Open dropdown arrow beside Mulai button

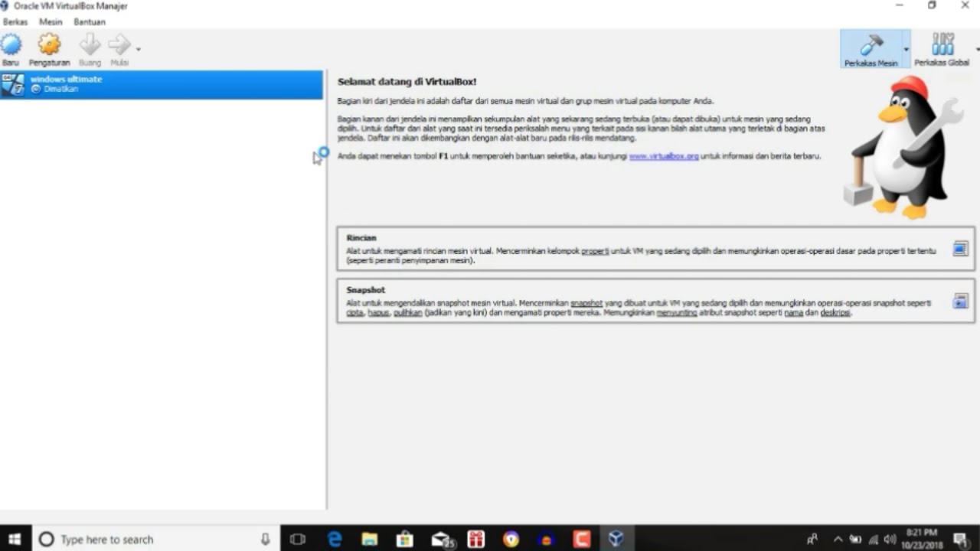pyautogui.click(x=138, y=50)
